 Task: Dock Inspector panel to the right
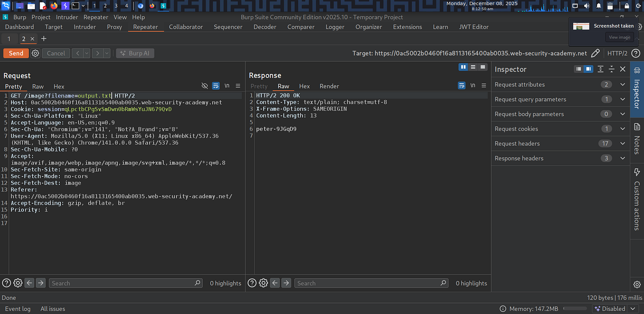588,69
